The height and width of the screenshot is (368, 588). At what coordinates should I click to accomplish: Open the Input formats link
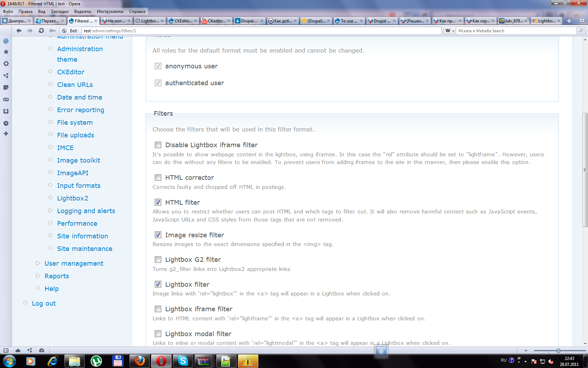point(79,186)
